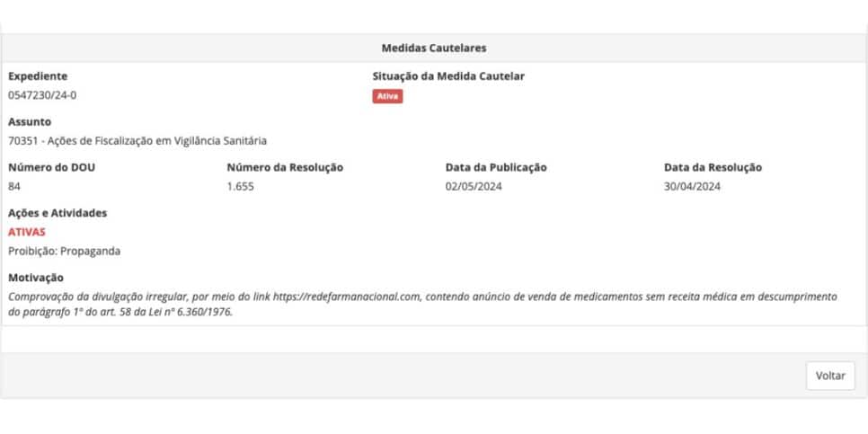This screenshot has width=868, height=434.
Task: Click the Data da Resolução label
Action: tap(713, 167)
